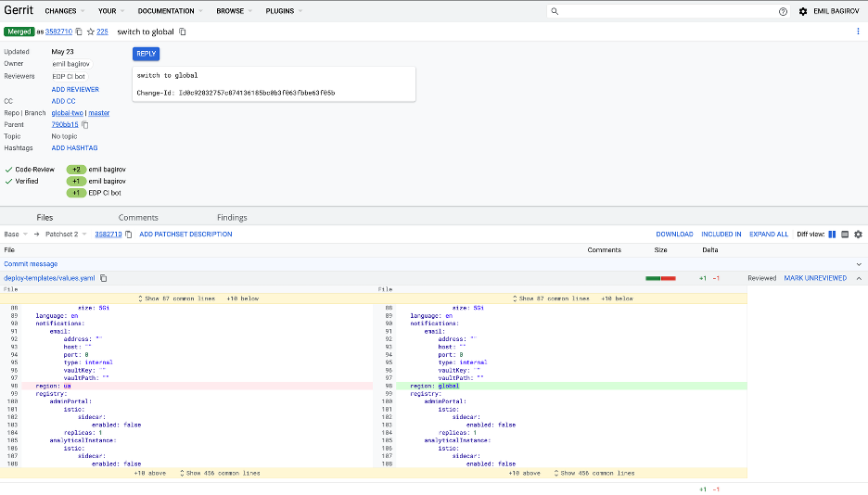Screen dimensions: 868x495
Task: Open the master branch link
Action: [99, 113]
